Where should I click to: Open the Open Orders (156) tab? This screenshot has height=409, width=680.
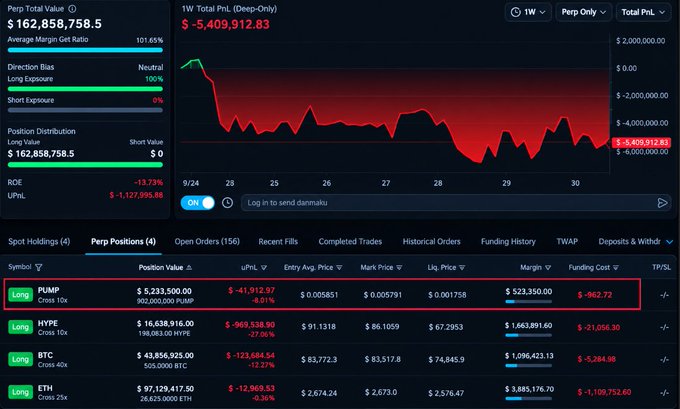click(x=207, y=242)
